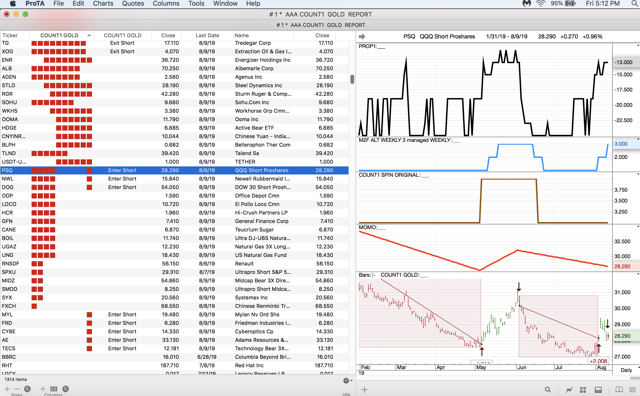The image size is (640, 396).
Task: Select the line drawing tool icon
Action: (x=569, y=389)
